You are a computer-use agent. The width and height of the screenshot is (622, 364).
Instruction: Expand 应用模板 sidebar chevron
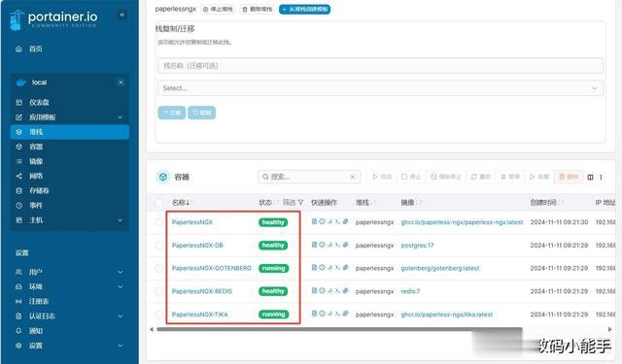[120, 117]
